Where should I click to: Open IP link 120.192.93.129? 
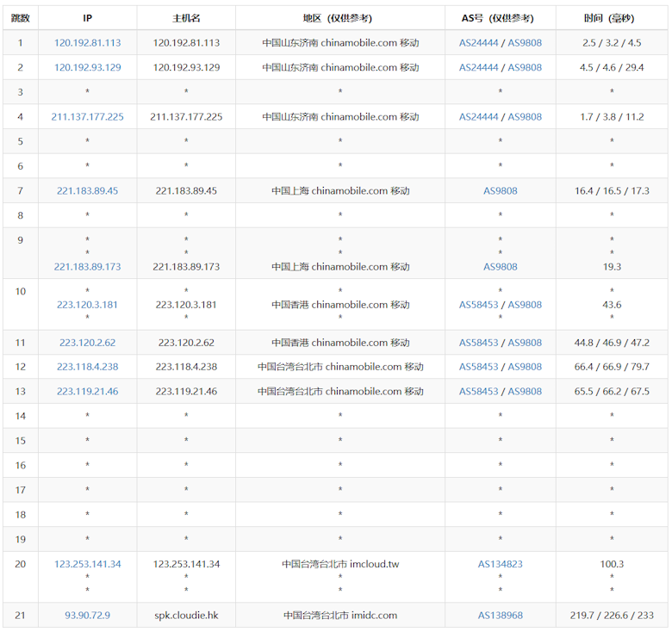[87, 67]
